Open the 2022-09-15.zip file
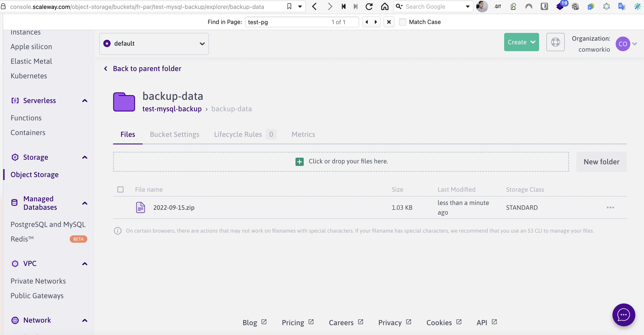Image resolution: width=644 pixels, height=335 pixels. (174, 207)
